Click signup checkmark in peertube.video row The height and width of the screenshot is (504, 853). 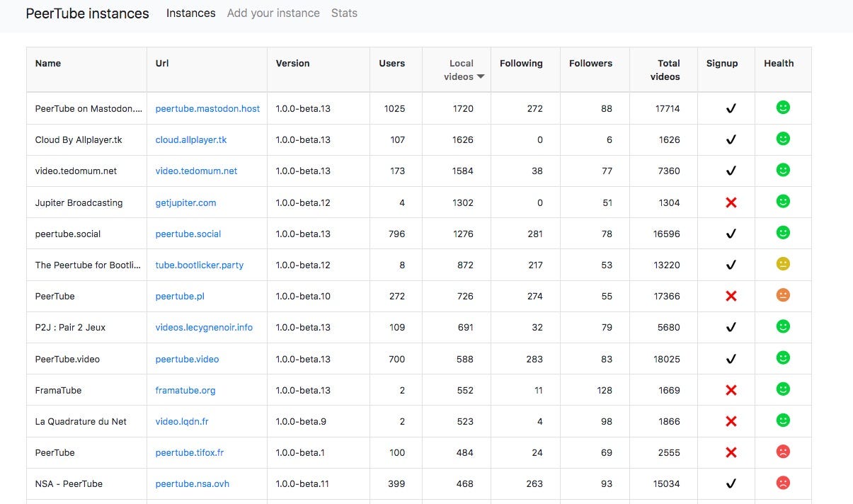point(731,359)
